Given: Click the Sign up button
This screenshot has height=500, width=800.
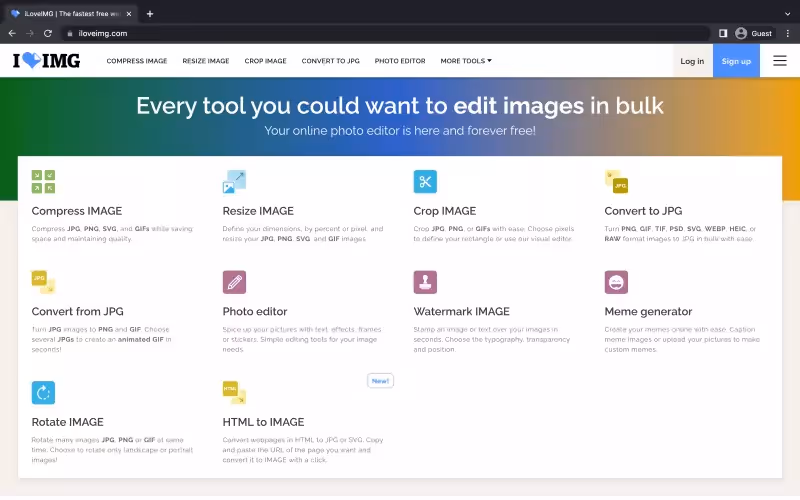Looking at the screenshot, I should 736,61.
